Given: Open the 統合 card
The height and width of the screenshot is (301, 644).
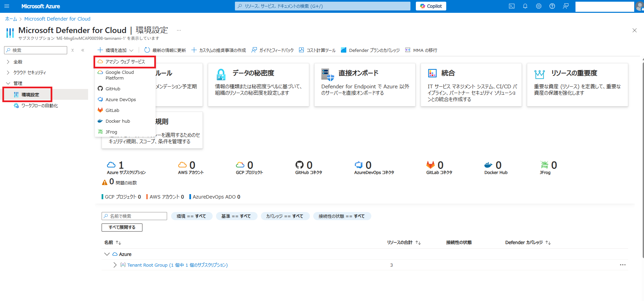Looking at the screenshot, I should 471,85.
